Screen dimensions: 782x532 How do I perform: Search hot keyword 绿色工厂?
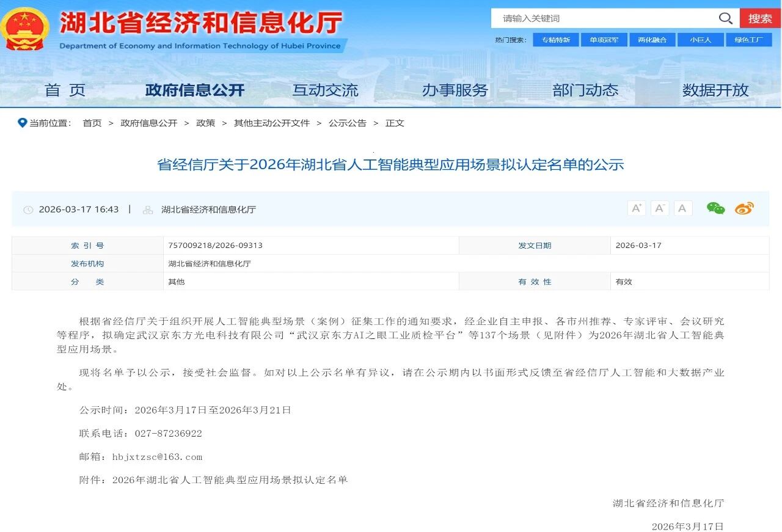click(749, 40)
